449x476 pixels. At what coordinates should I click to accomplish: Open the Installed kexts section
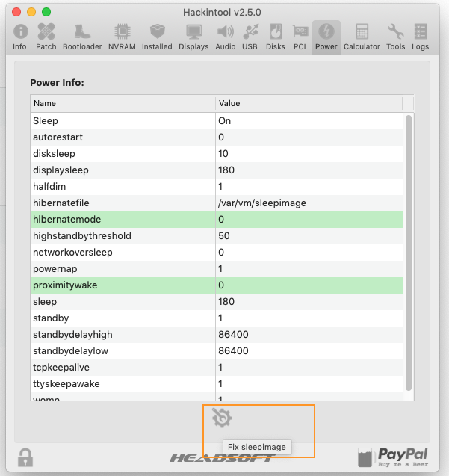pyautogui.click(x=157, y=37)
